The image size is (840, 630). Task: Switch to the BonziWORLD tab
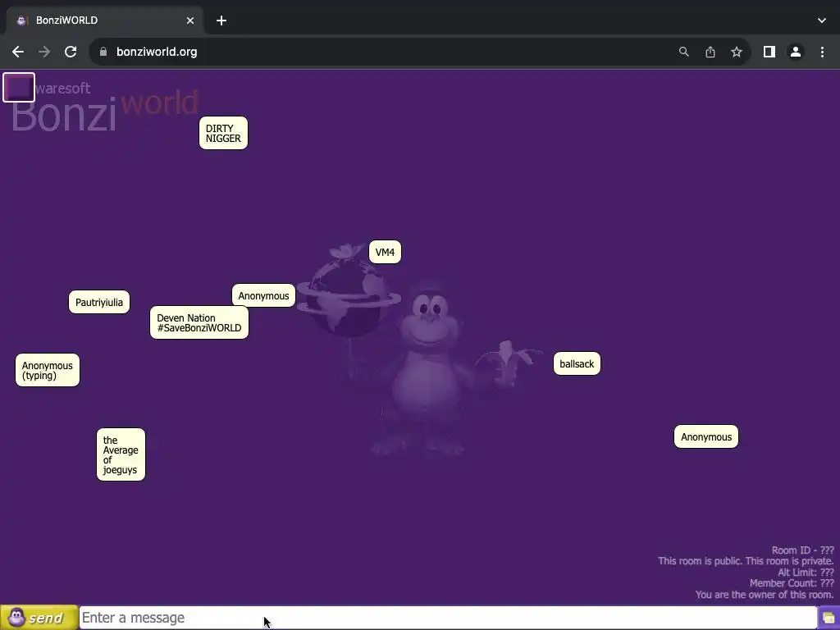point(104,21)
